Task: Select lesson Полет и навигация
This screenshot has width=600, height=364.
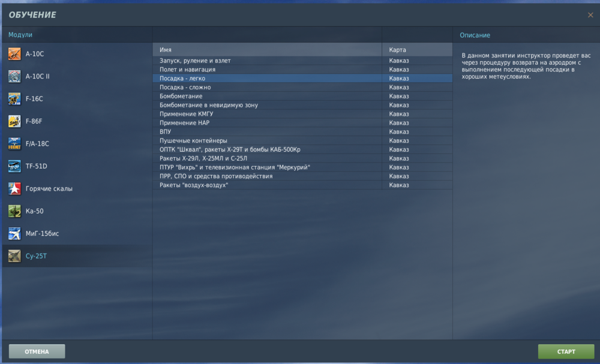Action: tap(302, 70)
